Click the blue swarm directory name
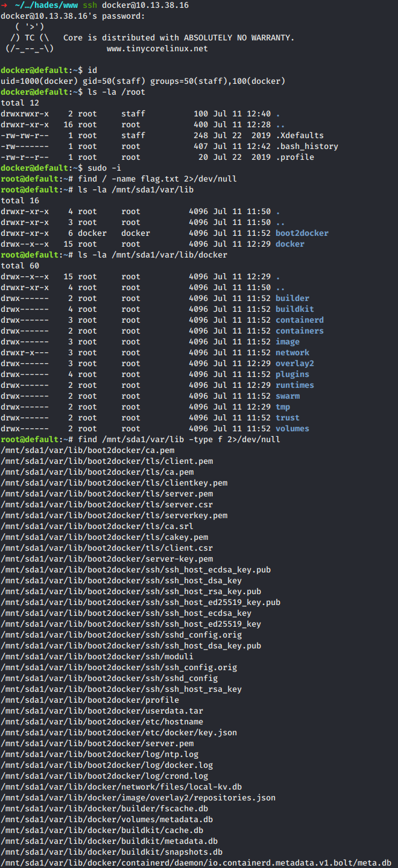This screenshot has height=868, width=398. tap(287, 396)
